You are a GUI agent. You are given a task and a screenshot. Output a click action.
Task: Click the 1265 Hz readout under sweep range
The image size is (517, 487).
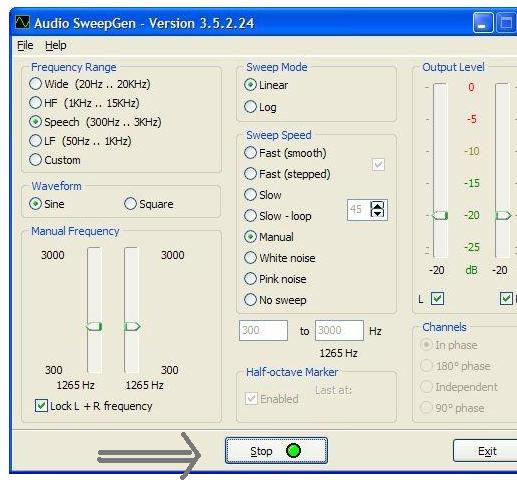339,353
